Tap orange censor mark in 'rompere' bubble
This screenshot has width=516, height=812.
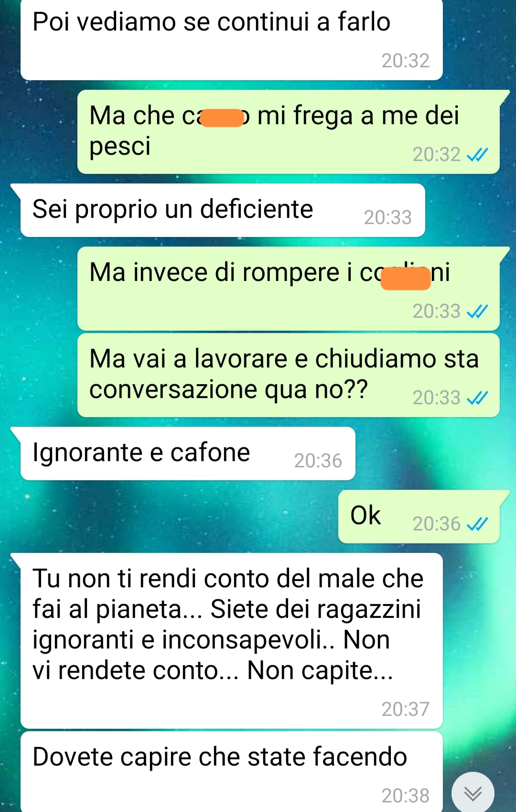(406, 279)
